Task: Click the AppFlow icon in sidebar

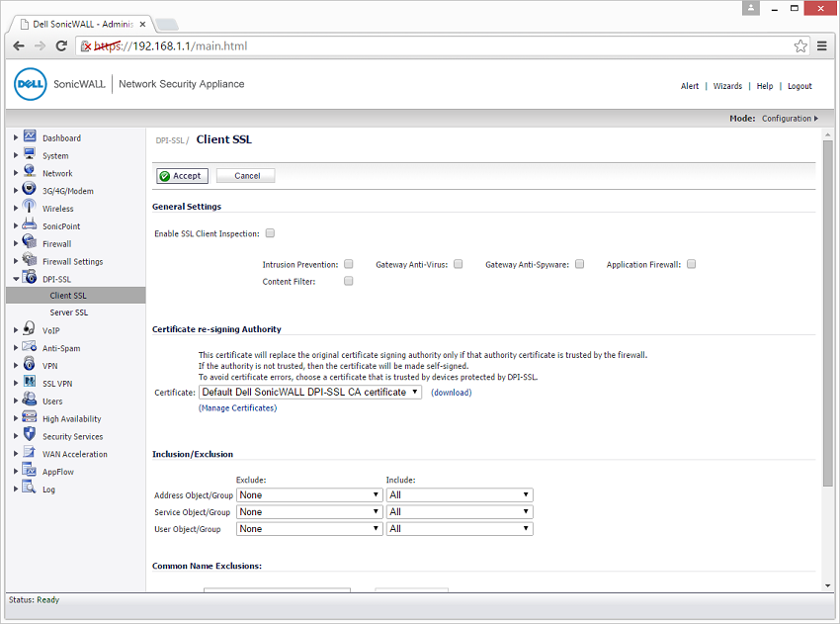Action: coord(30,470)
